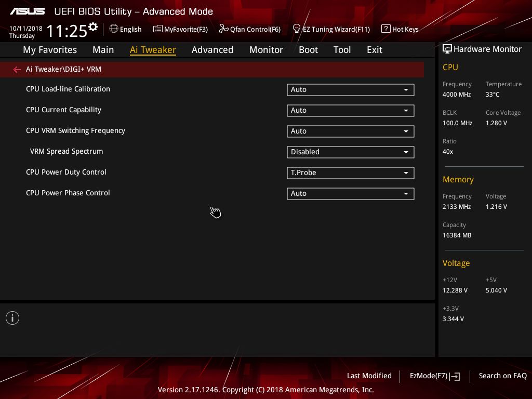Switch to Main tab
This screenshot has height=399, width=532.
(103, 50)
